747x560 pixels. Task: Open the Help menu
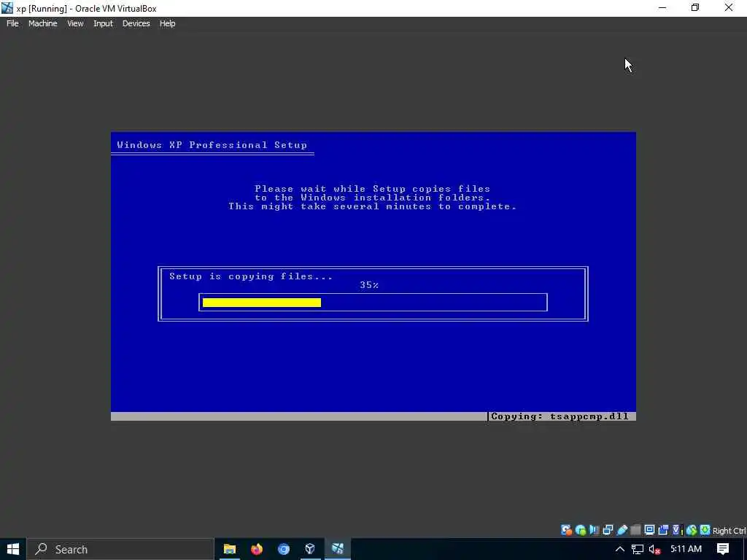pyautogui.click(x=167, y=23)
